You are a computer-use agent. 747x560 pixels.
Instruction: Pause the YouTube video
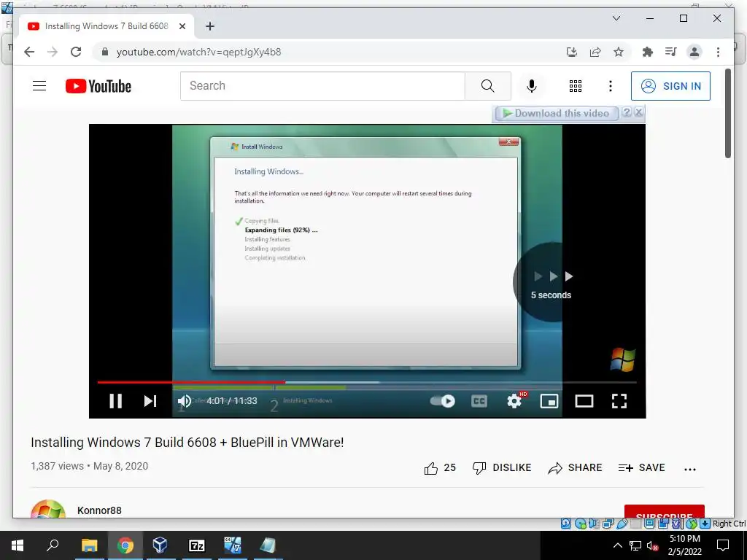116,401
